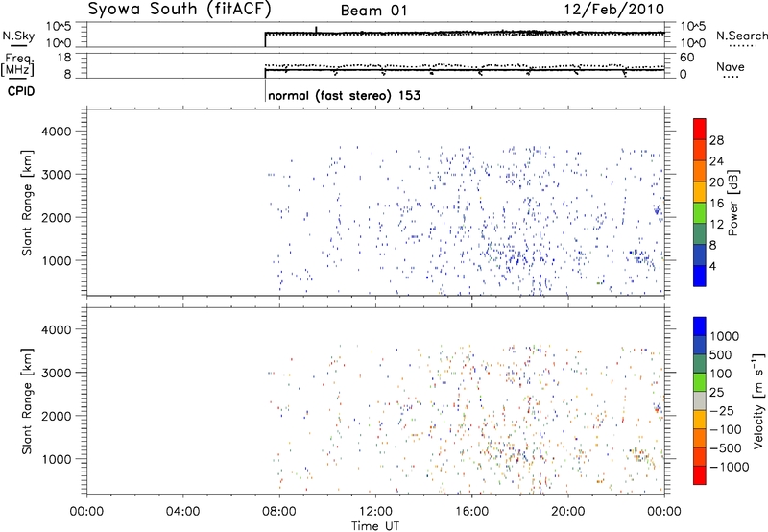The image size is (768, 532).
Task: Click the '4000' tick in power panel
Action: coord(57,132)
